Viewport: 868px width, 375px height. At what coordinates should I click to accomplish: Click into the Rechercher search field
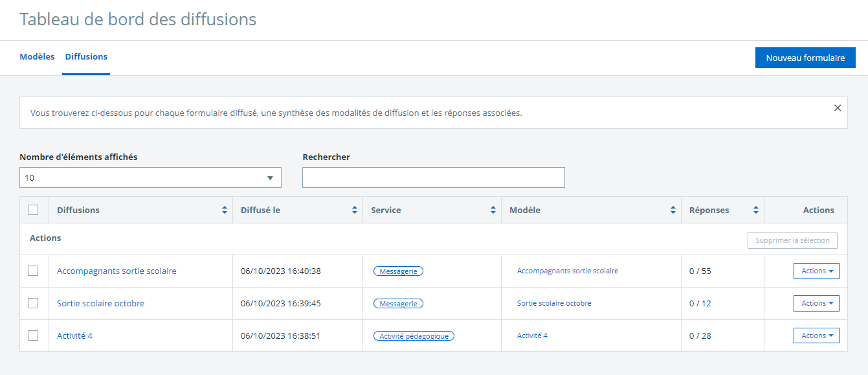pyautogui.click(x=433, y=177)
